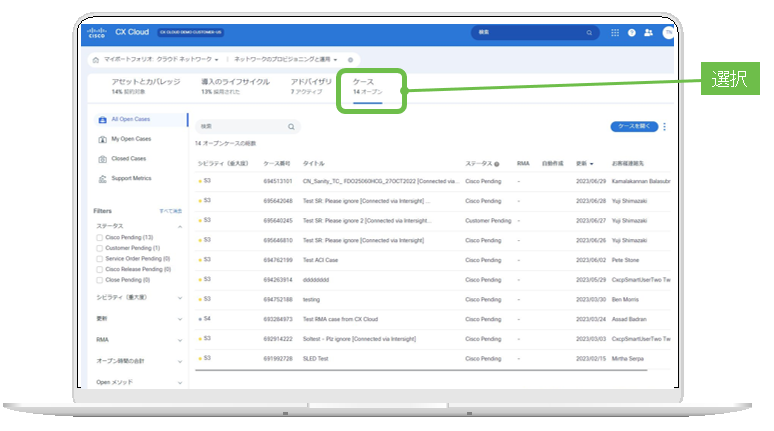The height and width of the screenshot is (431, 774).
Task: Open case number 694513101
Action: click(277, 182)
